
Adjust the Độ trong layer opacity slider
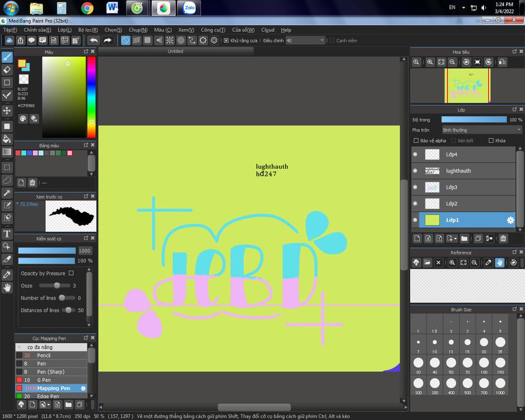474,119
